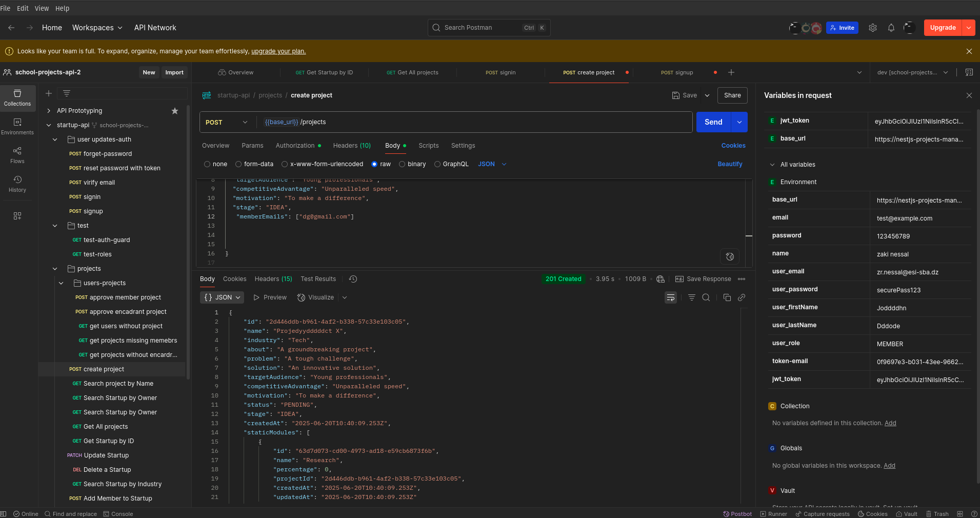Select the binary body type

402,164
